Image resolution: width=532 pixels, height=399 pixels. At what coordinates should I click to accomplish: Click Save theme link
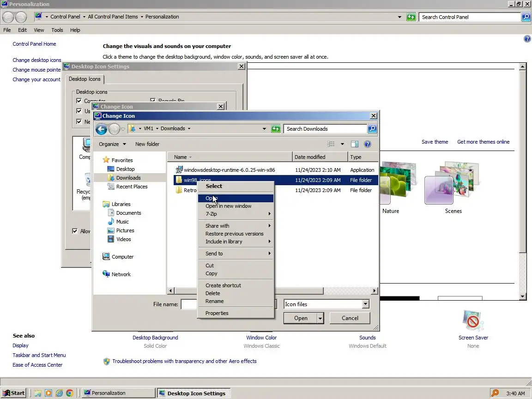point(435,142)
